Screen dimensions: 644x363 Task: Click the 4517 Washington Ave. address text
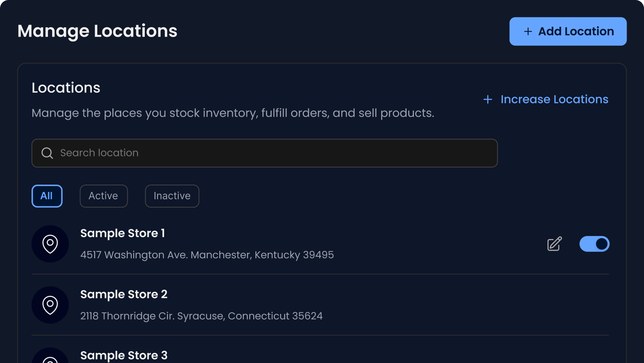coord(207,255)
